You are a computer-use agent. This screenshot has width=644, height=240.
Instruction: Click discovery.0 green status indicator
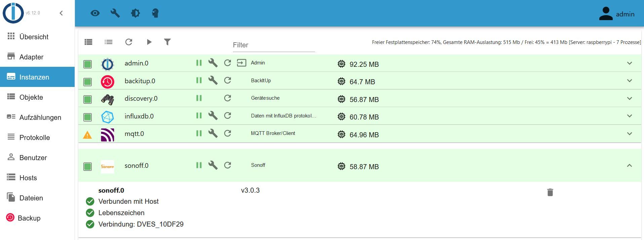87,99
